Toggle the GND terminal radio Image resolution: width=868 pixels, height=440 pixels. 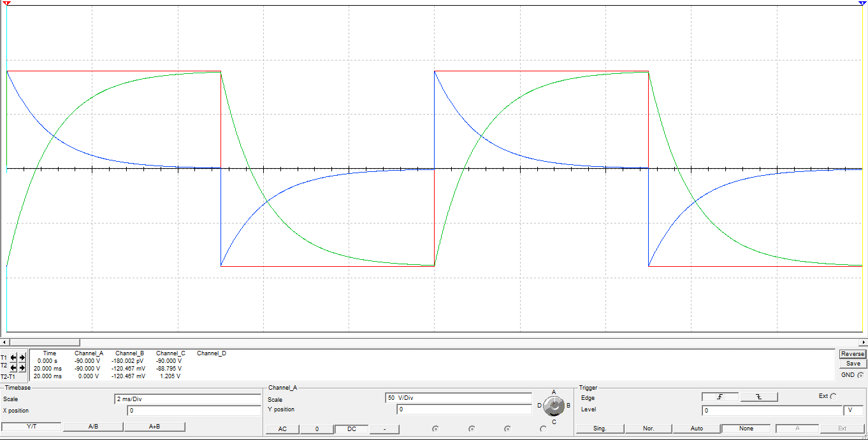point(861,375)
